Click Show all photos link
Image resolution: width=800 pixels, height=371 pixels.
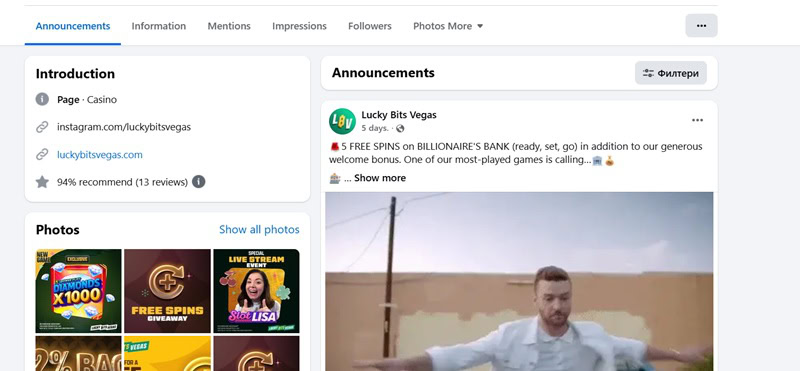coord(259,230)
